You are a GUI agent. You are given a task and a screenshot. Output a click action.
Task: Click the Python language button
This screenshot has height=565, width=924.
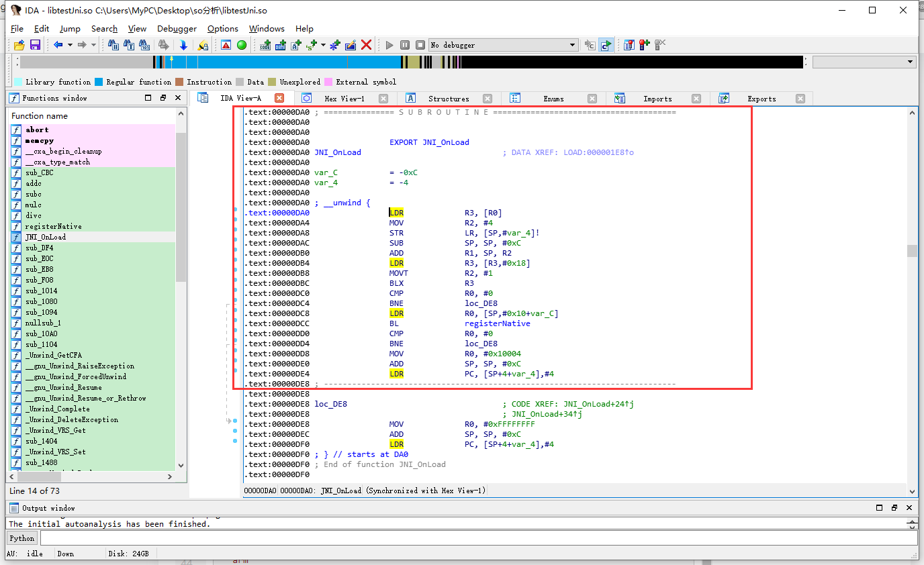22,538
